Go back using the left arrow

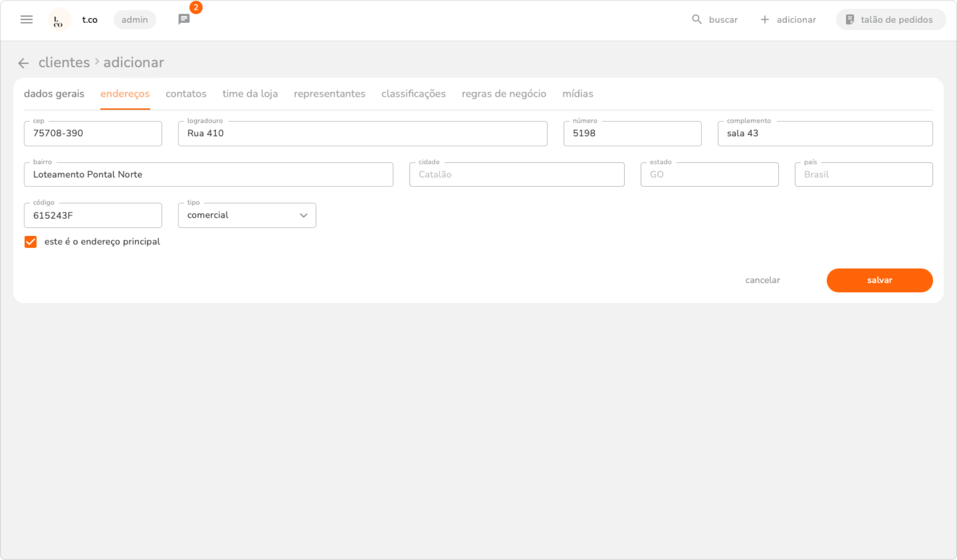pyautogui.click(x=23, y=63)
